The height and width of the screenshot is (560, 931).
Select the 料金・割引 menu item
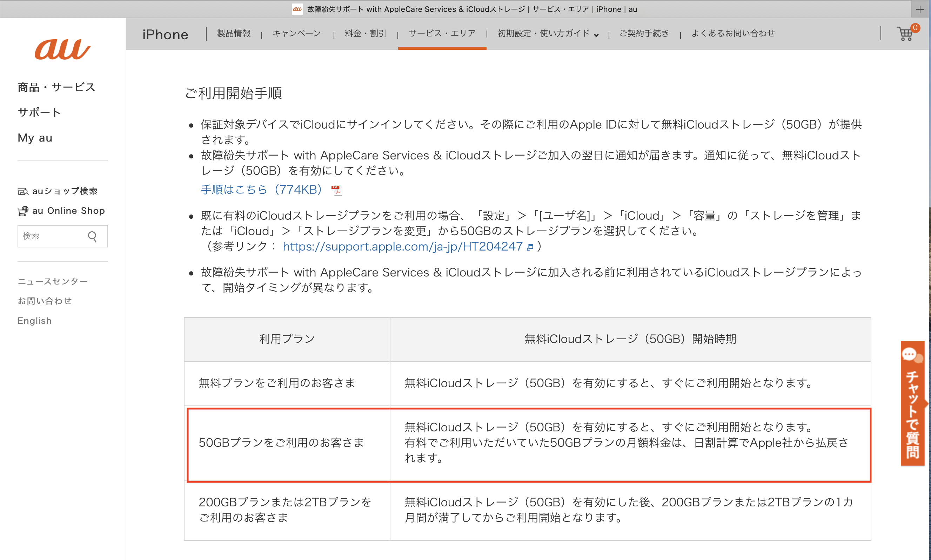[365, 34]
